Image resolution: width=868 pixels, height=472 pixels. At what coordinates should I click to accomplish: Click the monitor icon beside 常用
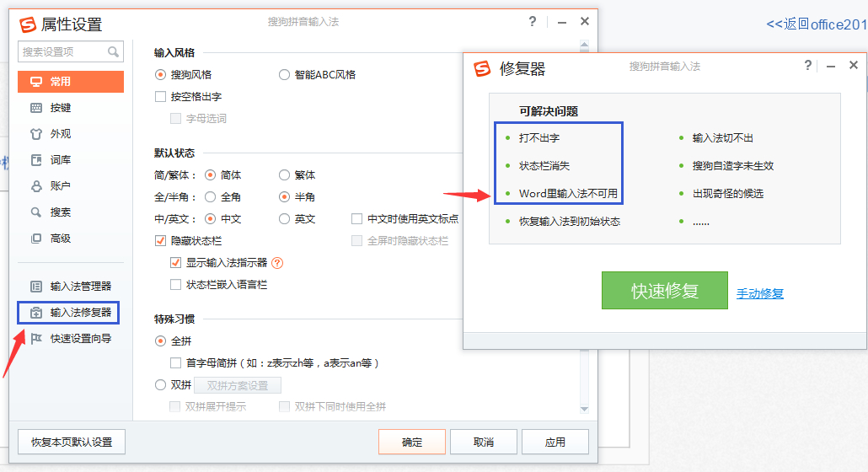point(36,82)
